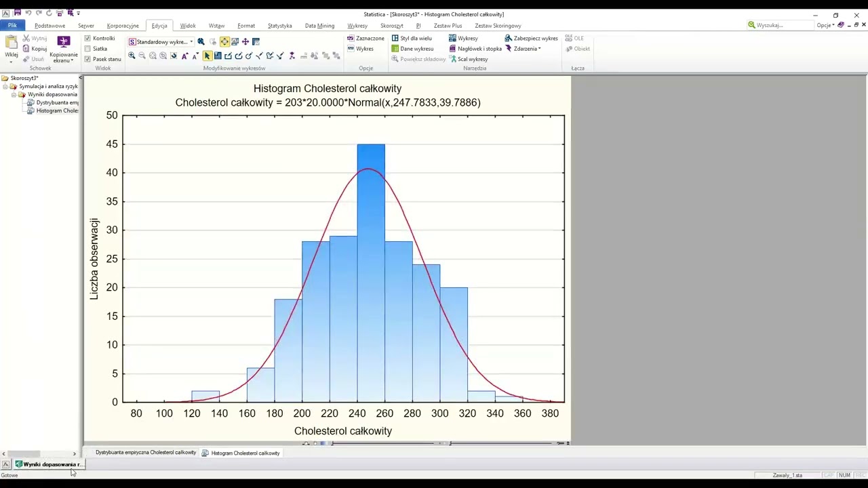Collapse the Skoroszyt3 tree root
The width and height of the screenshot is (868, 488).
tap(5, 78)
